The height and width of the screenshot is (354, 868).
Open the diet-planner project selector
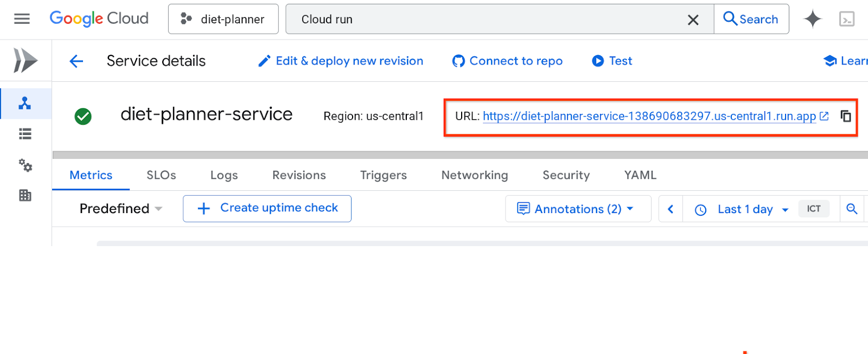click(223, 19)
